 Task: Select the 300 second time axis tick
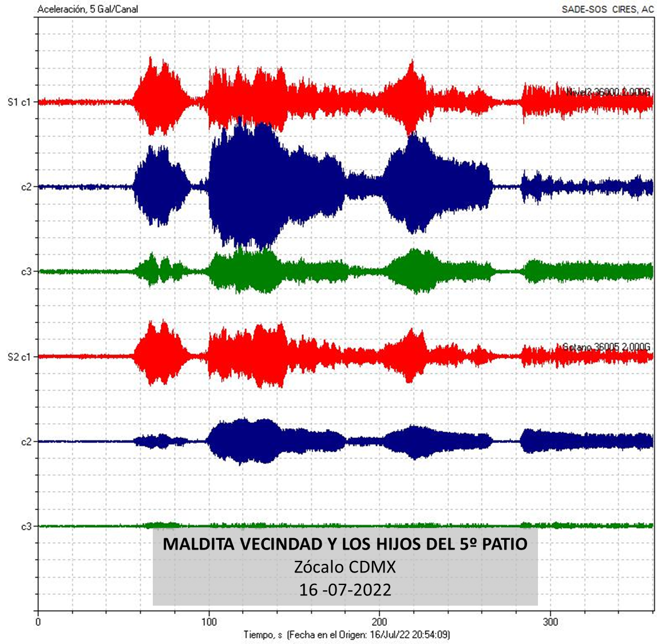click(551, 621)
